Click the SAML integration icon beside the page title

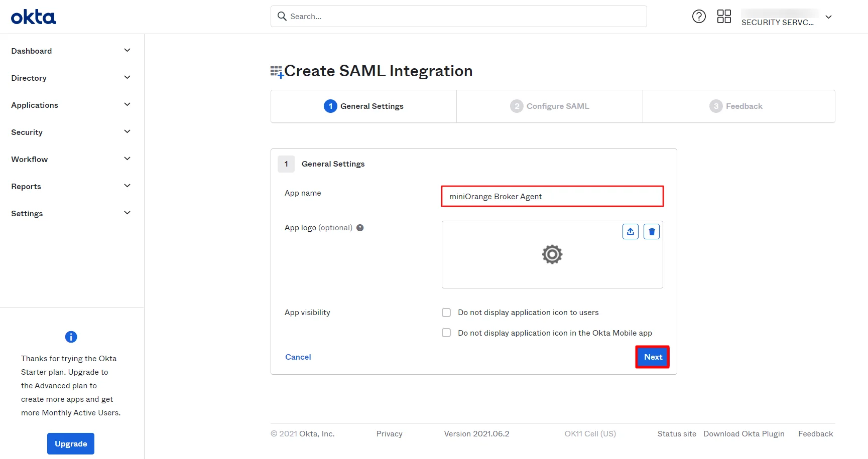point(276,71)
